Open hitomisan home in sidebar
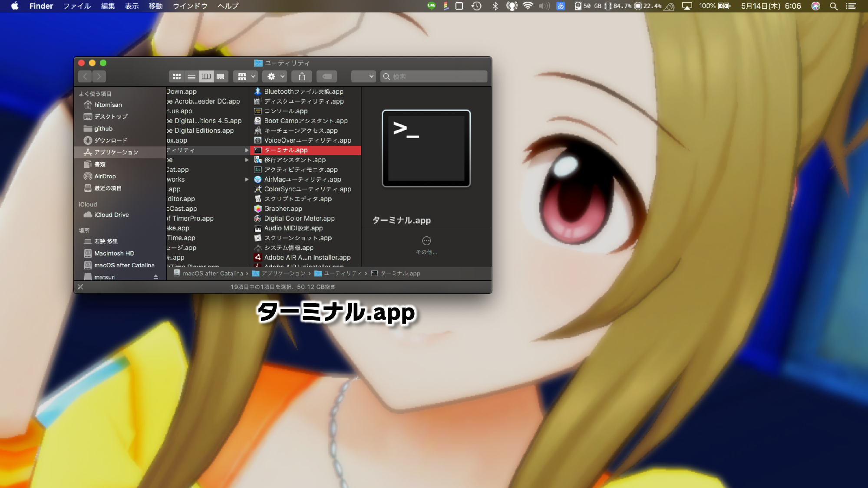868x488 pixels. tap(120, 105)
